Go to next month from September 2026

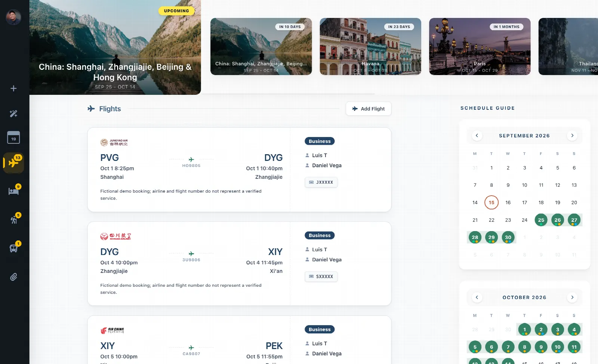click(x=572, y=136)
